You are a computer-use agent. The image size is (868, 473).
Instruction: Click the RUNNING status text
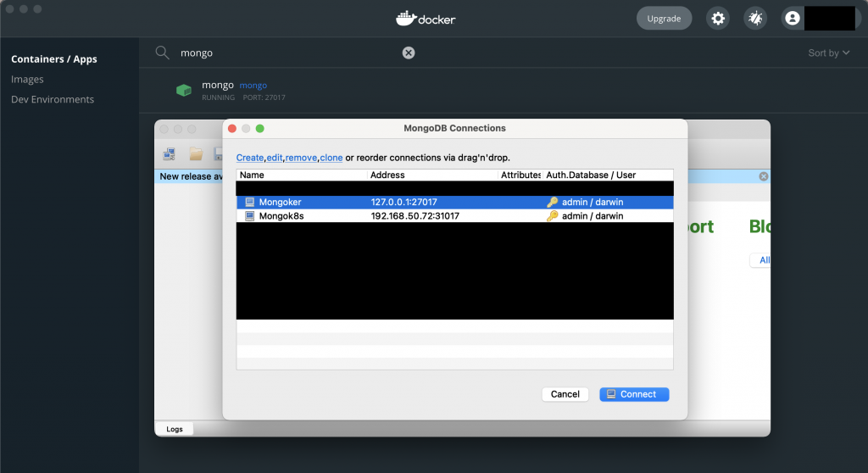click(218, 97)
